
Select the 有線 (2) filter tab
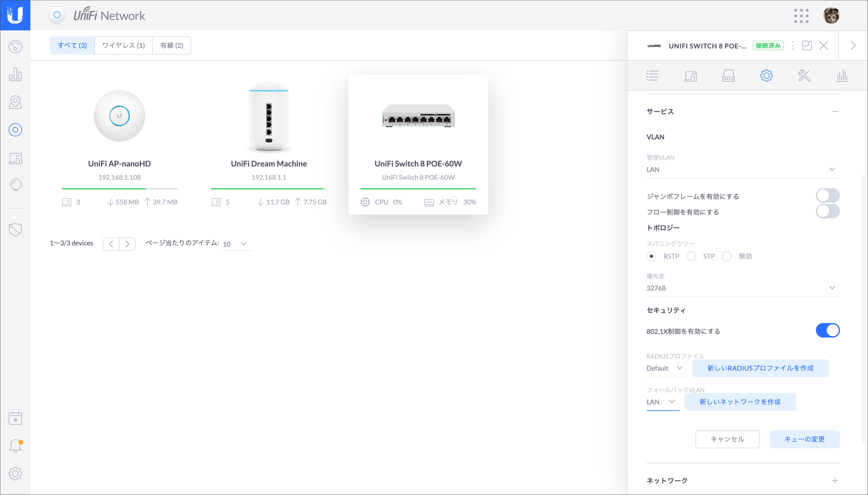(172, 45)
